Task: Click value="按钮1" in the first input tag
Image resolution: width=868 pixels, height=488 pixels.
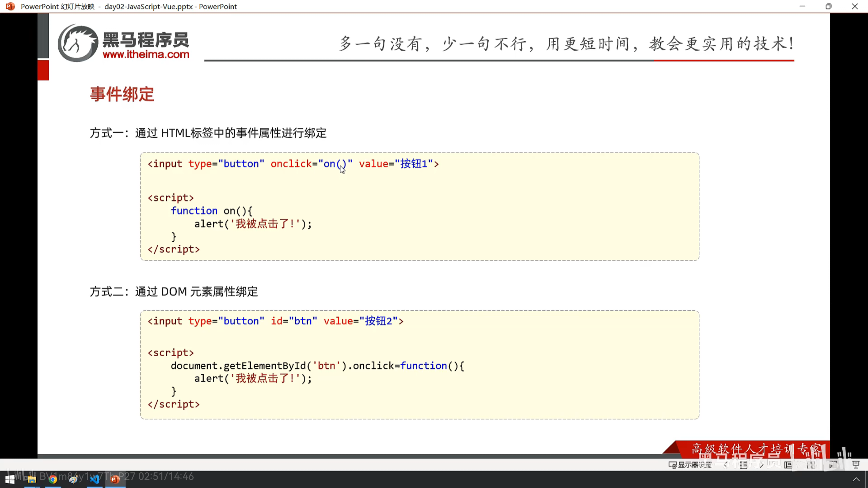Action: click(x=396, y=164)
